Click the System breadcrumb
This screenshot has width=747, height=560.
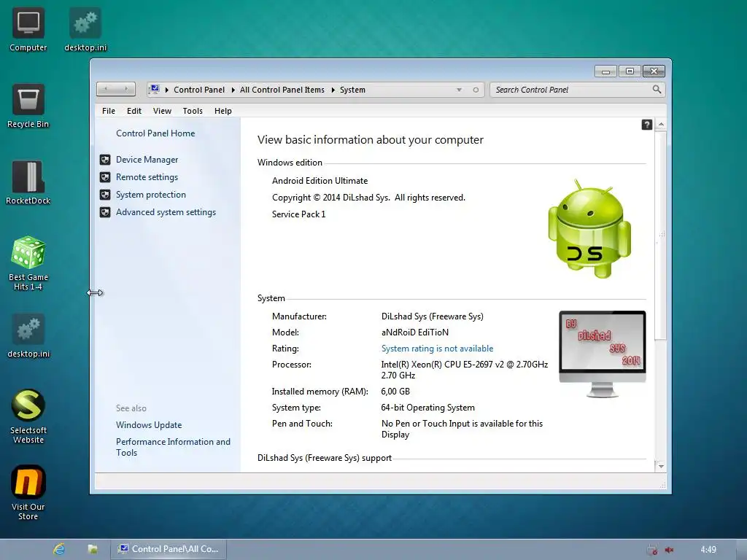point(352,90)
